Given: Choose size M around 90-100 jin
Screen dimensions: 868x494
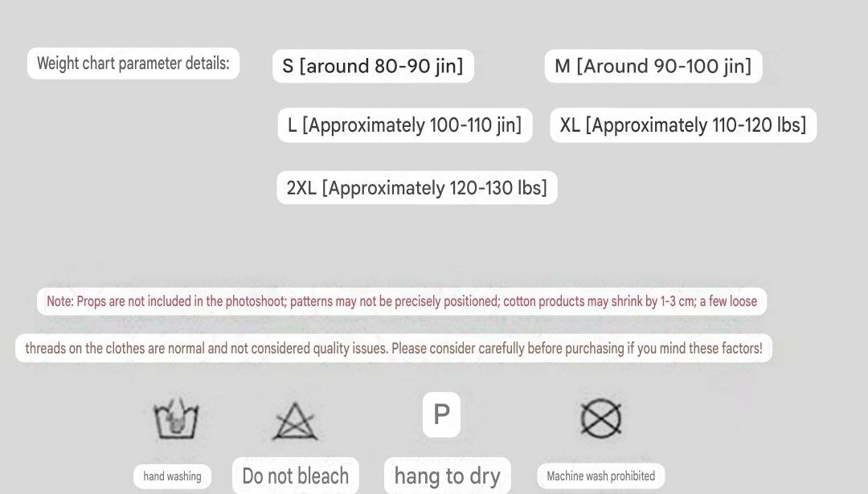Looking at the screenshot, I should [x=653, y=66].
